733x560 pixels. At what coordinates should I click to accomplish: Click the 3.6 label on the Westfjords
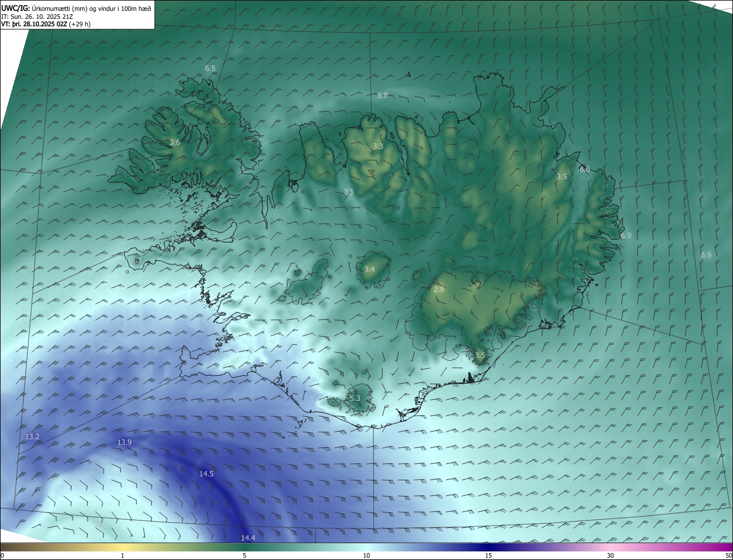pyautogui.click(x=175, y=143)
